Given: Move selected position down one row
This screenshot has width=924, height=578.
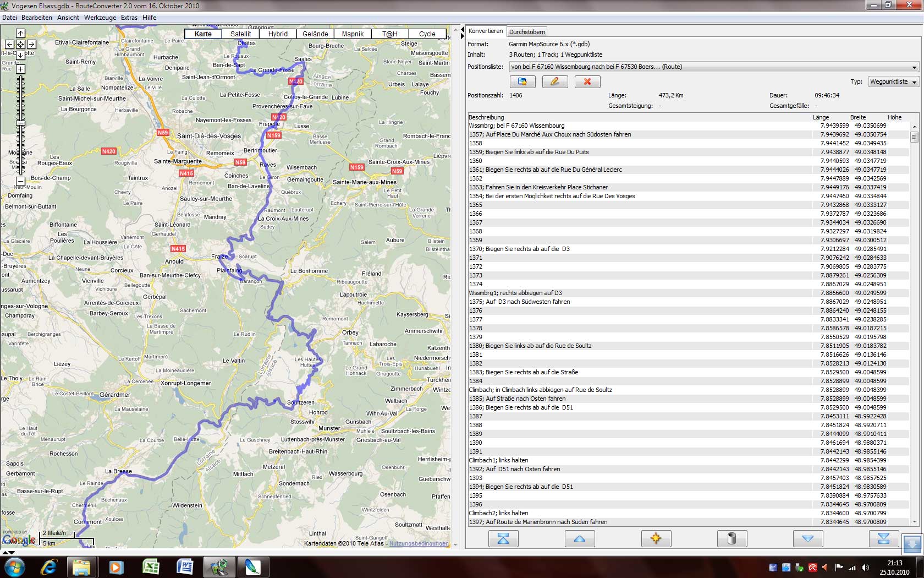Looking at the screenshot, I should tap(807, 538).
